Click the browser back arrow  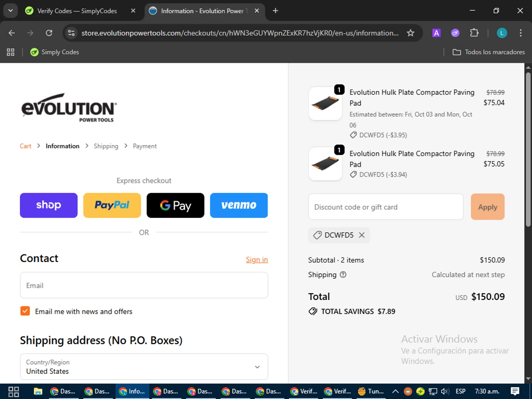12,33
